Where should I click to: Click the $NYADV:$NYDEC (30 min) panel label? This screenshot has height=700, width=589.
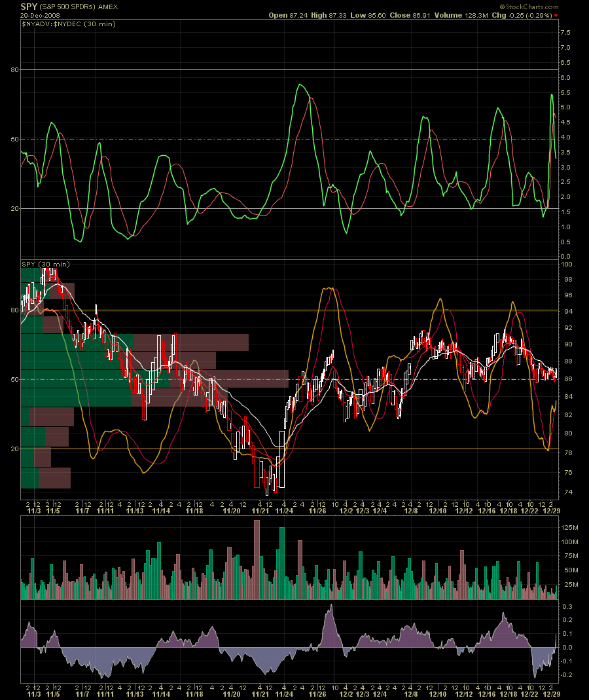(x=69, y=24)
